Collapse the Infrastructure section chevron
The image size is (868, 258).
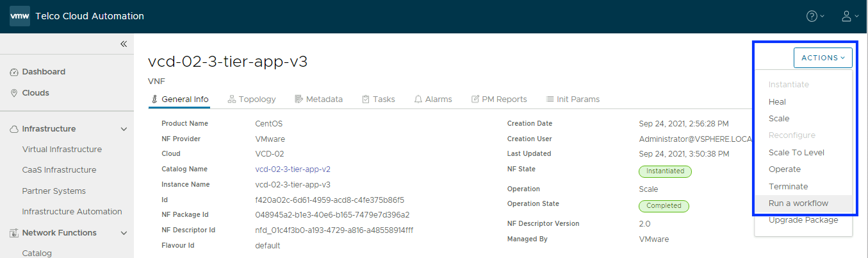[124, 129]
